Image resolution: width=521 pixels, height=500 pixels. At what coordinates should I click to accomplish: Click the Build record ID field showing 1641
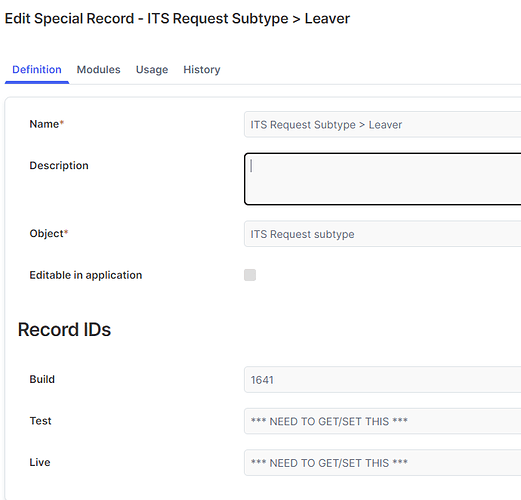(382, 380)
